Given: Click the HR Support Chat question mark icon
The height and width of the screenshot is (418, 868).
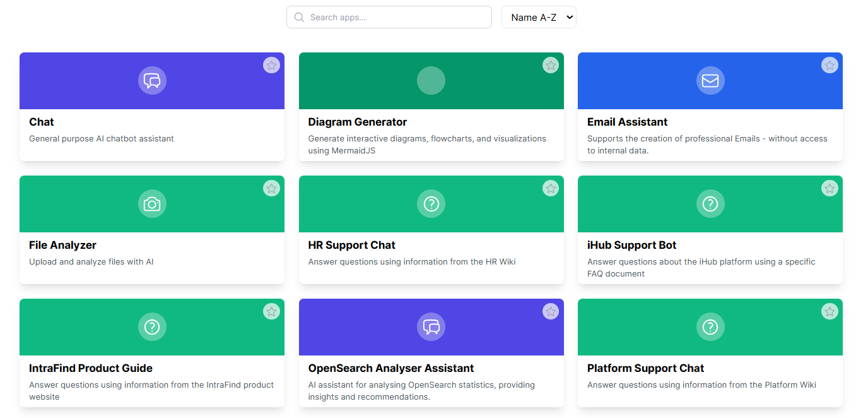Looking at the screenshot, I should (x=431, y=204).
